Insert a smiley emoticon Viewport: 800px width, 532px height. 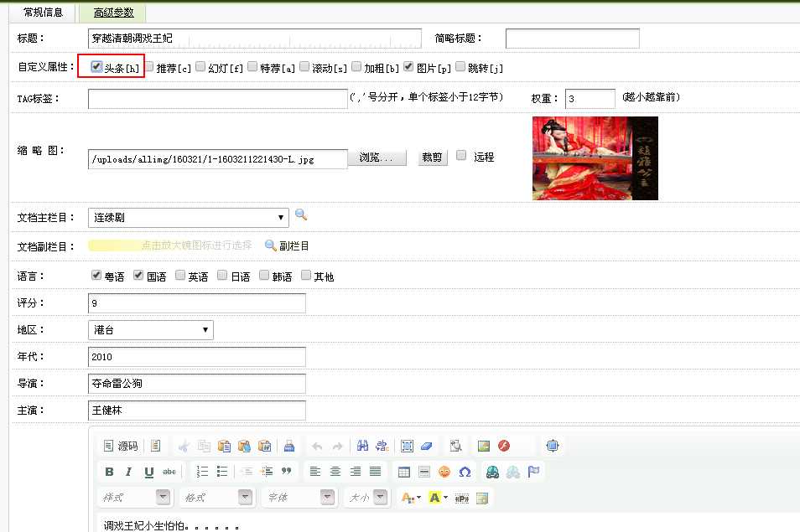444,472
